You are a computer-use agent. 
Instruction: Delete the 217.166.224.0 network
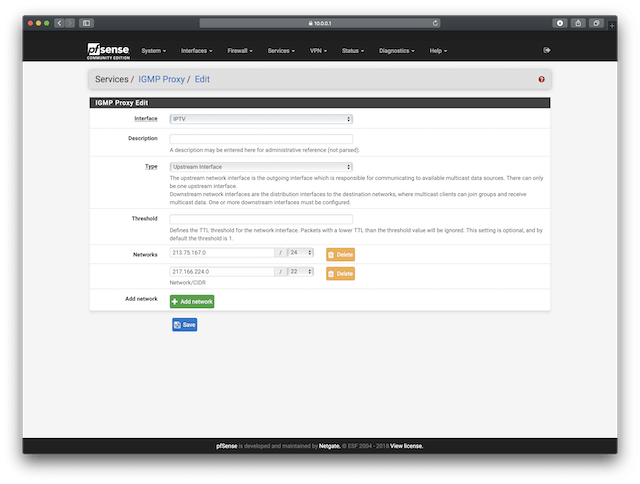click(x=340, y=273)
